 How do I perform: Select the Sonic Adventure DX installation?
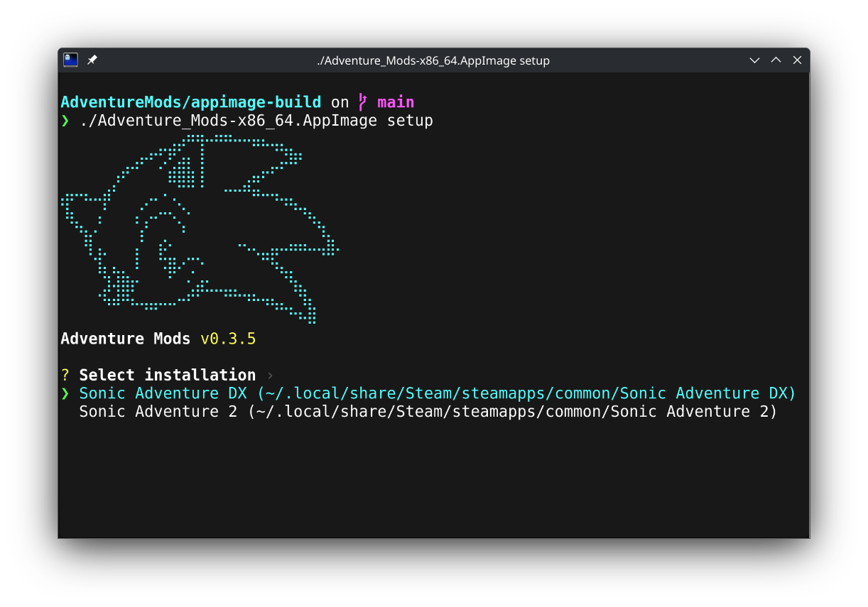tap(438, 393)
